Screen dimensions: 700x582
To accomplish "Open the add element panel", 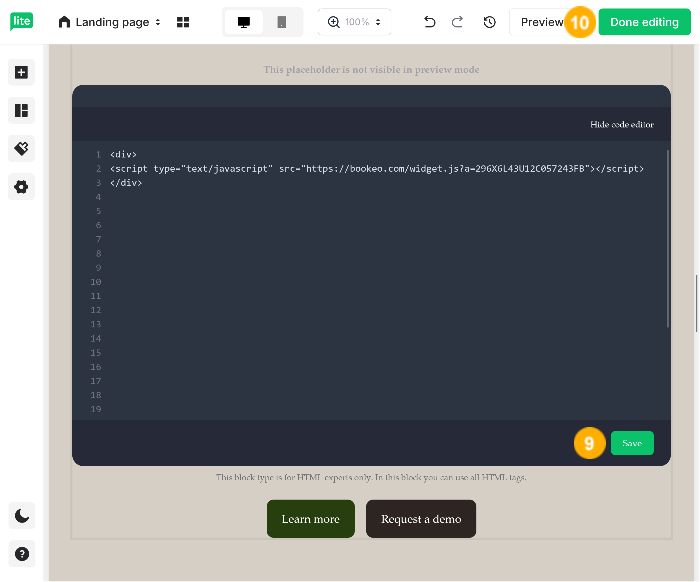I will [21, 72].
